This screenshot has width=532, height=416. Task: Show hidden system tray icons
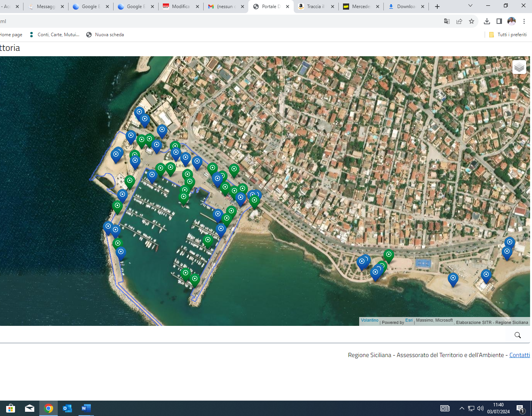462,408
